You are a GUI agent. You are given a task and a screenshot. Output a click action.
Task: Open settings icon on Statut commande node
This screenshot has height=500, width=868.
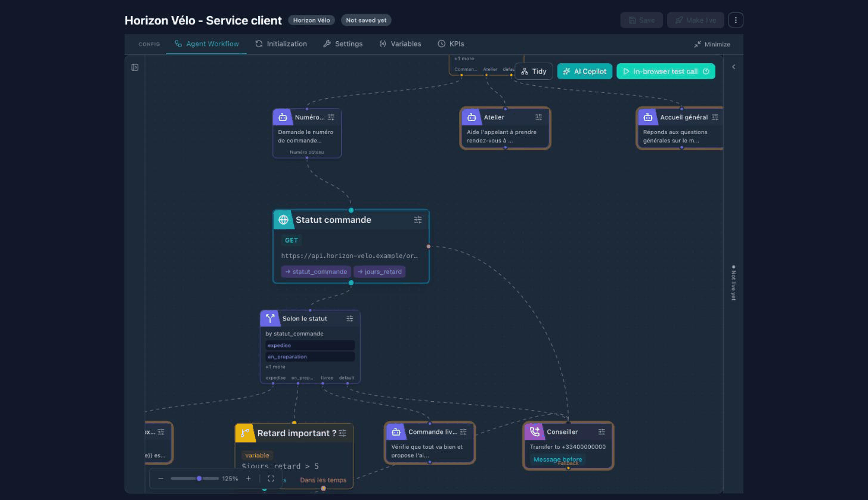tap(418, 220)
